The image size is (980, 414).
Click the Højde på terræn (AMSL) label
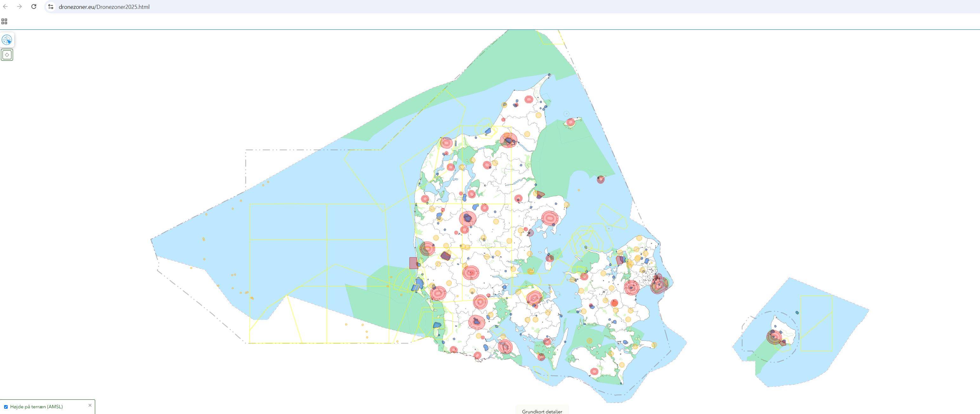[36, 407]
